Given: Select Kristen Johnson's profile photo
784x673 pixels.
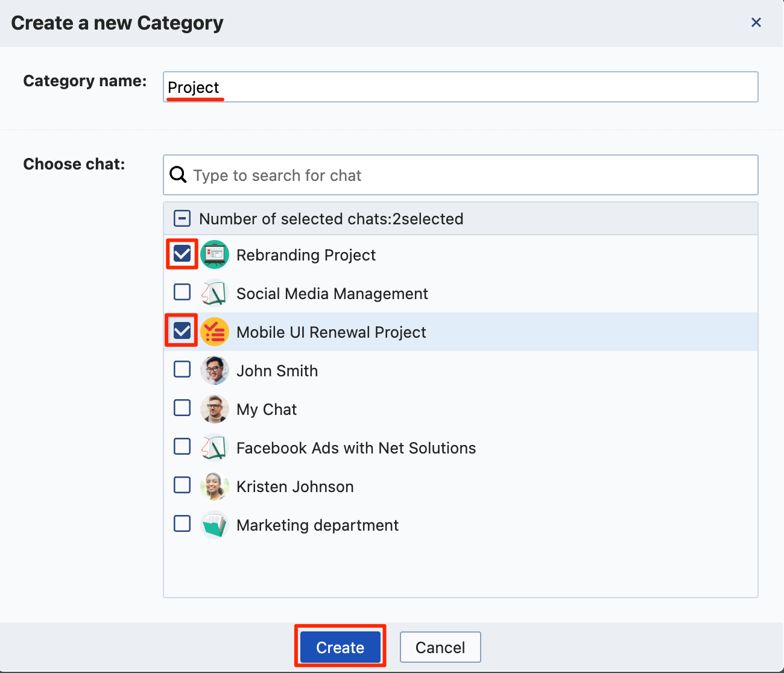Looking at the screenshot, I should click(x=215, y=486).
